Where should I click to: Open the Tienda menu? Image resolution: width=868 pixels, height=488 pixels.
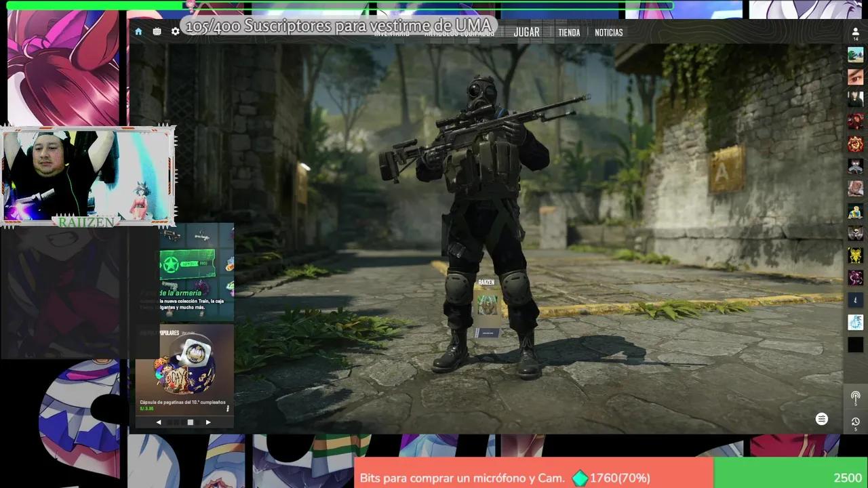point(570,32)
